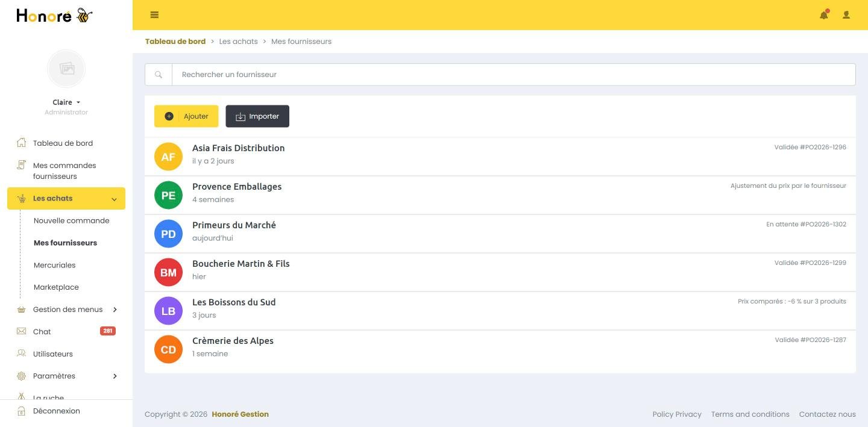
Task: Open the notifications bell icon
Action: click(x=824, y=15)
